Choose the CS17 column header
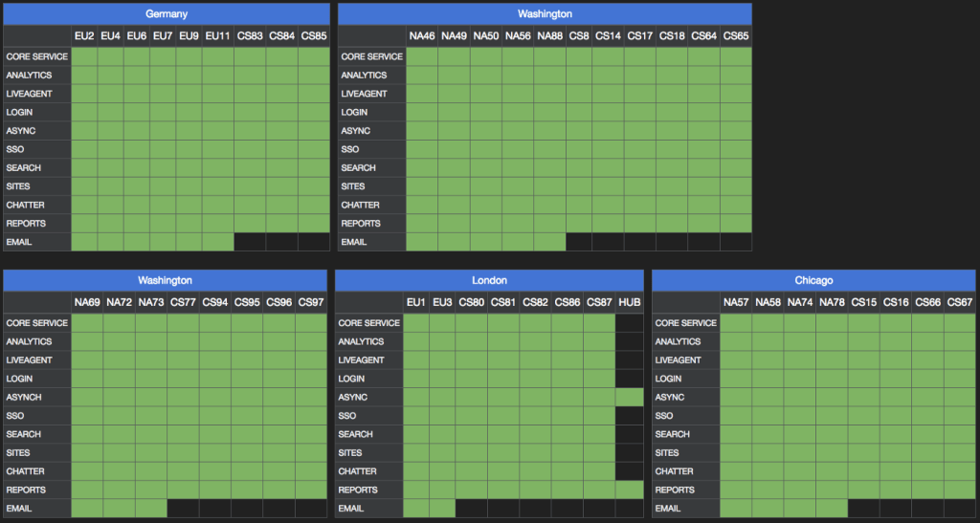Screen dimensions: 980x523 point(640,36)
